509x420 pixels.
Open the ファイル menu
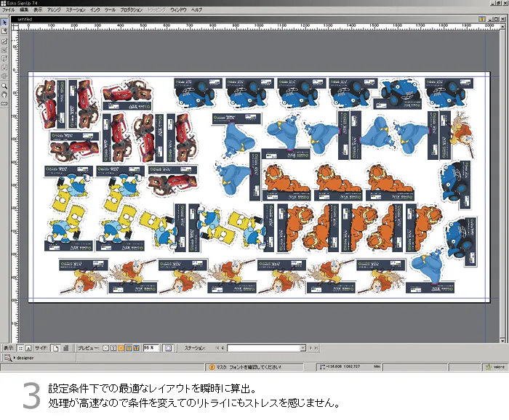tap(9, 10)
